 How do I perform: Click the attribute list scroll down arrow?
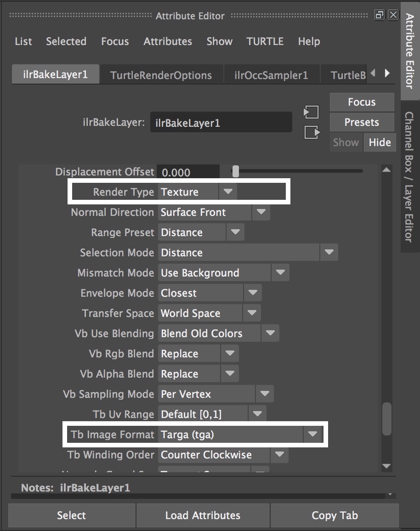(386, 466)
